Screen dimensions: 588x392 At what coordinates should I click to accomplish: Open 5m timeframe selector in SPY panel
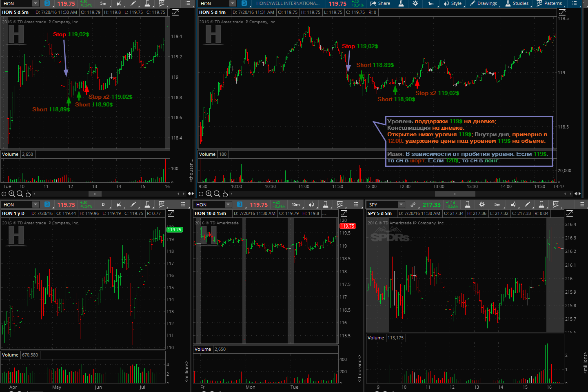coord(497,204)
